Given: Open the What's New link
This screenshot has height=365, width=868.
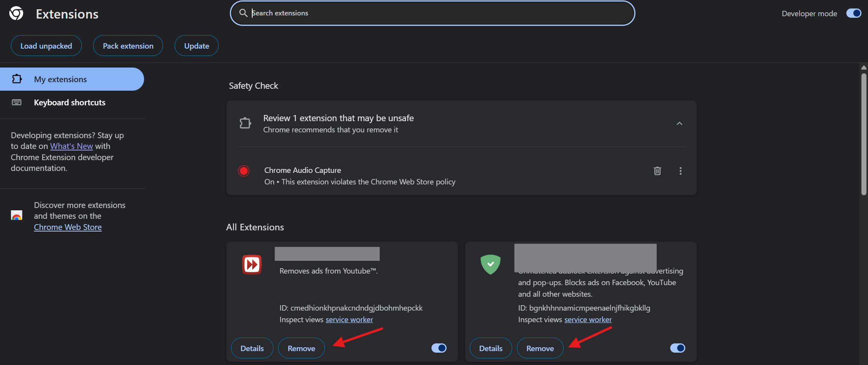Looking at the screenshot, I should coord(71,146).
